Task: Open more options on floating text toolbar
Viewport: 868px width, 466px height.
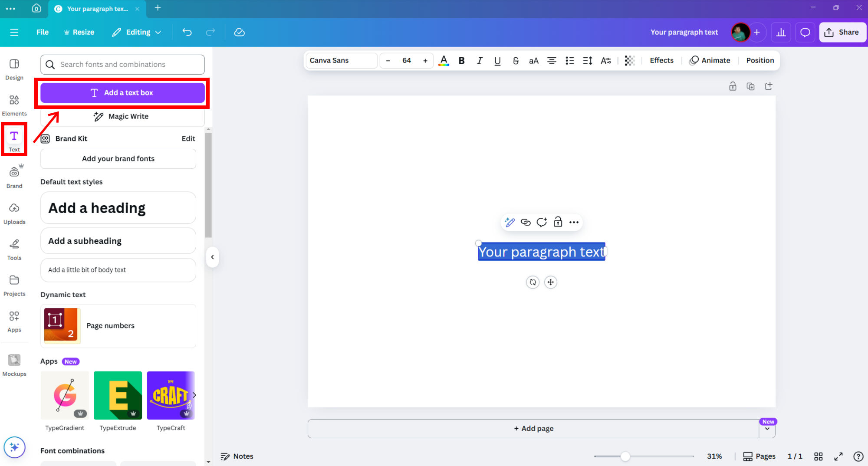Action: coord(574,222)
